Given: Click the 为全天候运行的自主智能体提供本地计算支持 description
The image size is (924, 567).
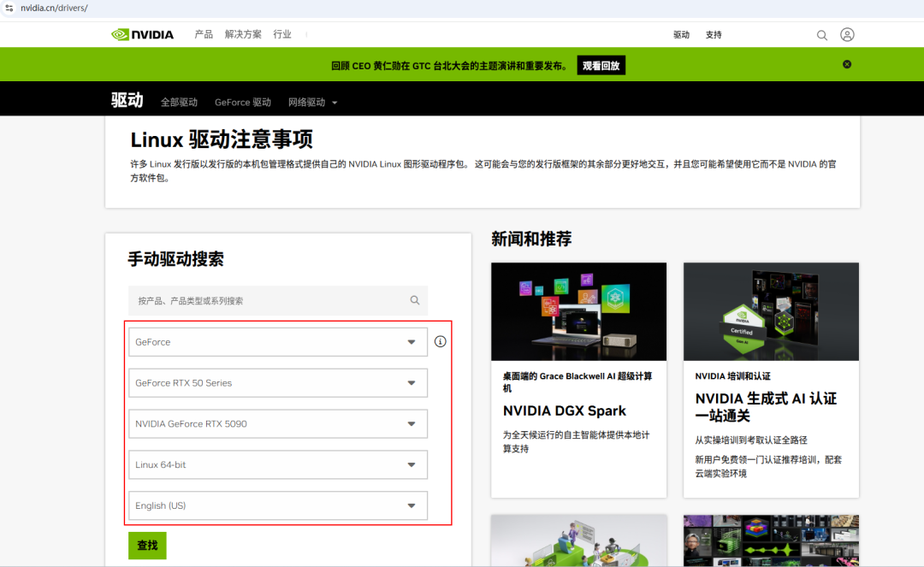Looking at the screenshot, I should coord(576,441).
